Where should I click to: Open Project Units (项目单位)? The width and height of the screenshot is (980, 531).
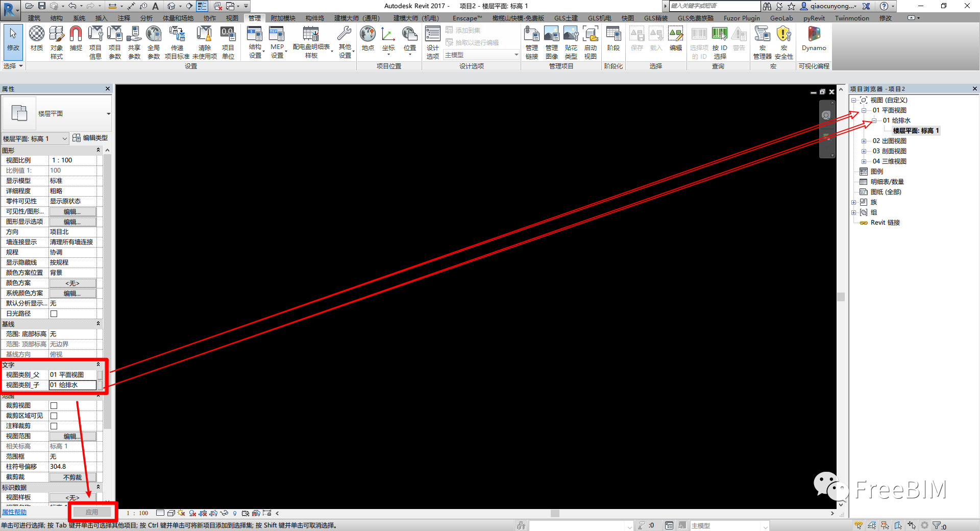coord(228,42)
